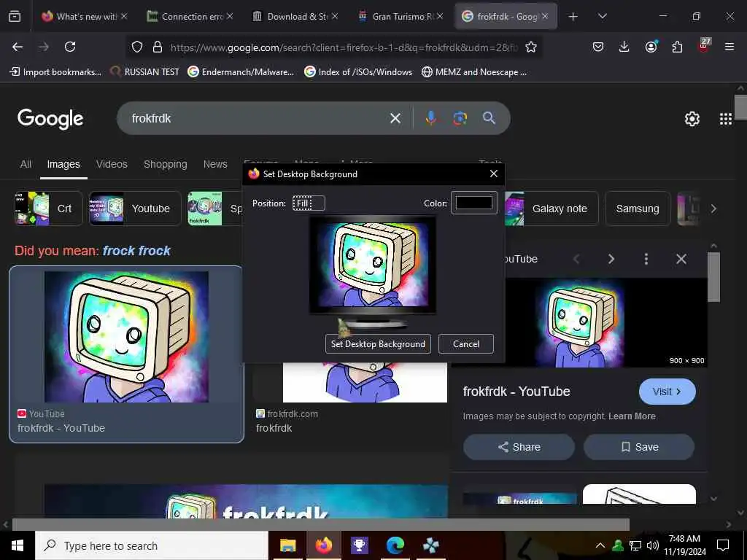
Task: Cancel the desktop background dialog
Action: 466,344
